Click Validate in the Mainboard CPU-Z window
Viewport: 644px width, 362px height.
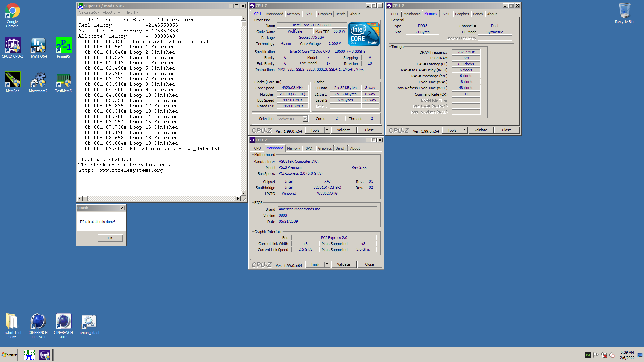pyautogui.click(x=343, y=264)
